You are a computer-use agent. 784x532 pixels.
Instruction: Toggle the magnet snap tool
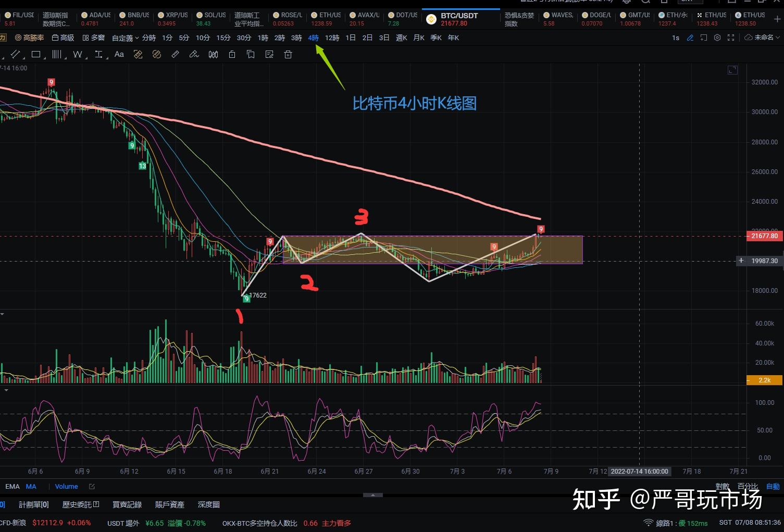click(x=138, y=54)
